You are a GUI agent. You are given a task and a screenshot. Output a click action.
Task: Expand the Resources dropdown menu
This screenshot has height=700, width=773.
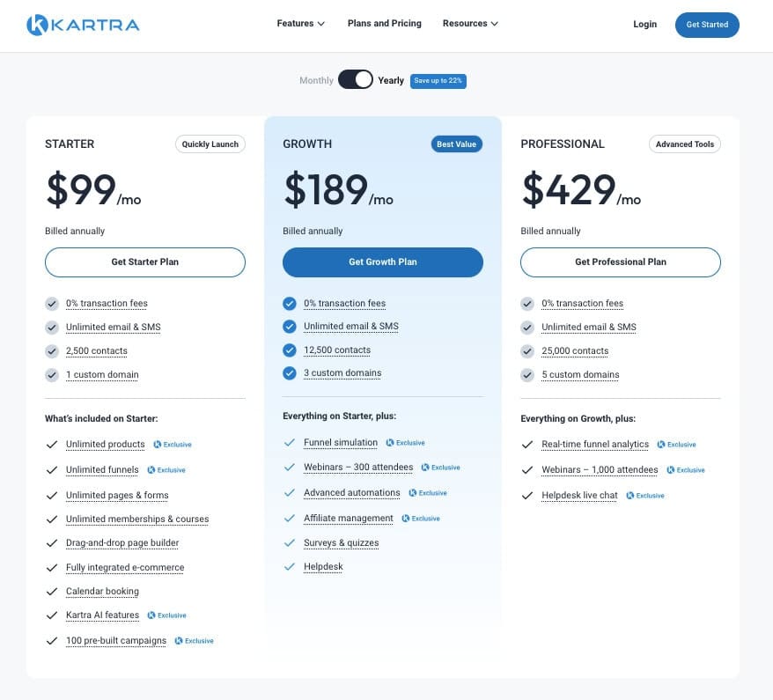tap(470, 23)
